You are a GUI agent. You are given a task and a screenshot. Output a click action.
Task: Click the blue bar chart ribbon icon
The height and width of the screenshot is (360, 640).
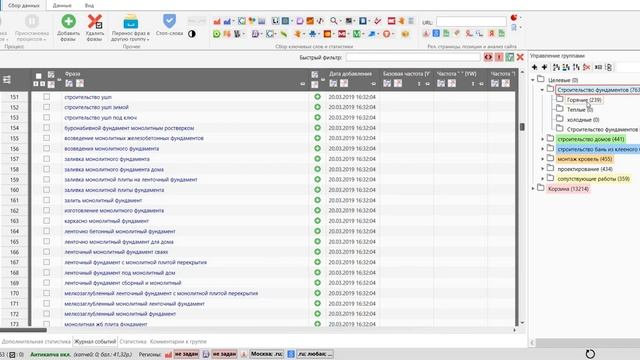(x=227, y=21)
